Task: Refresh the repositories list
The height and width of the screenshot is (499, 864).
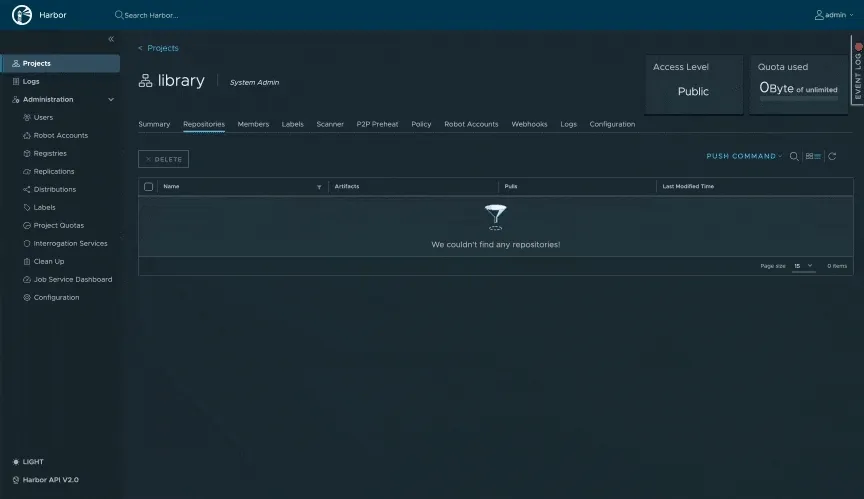Action: 832,157
